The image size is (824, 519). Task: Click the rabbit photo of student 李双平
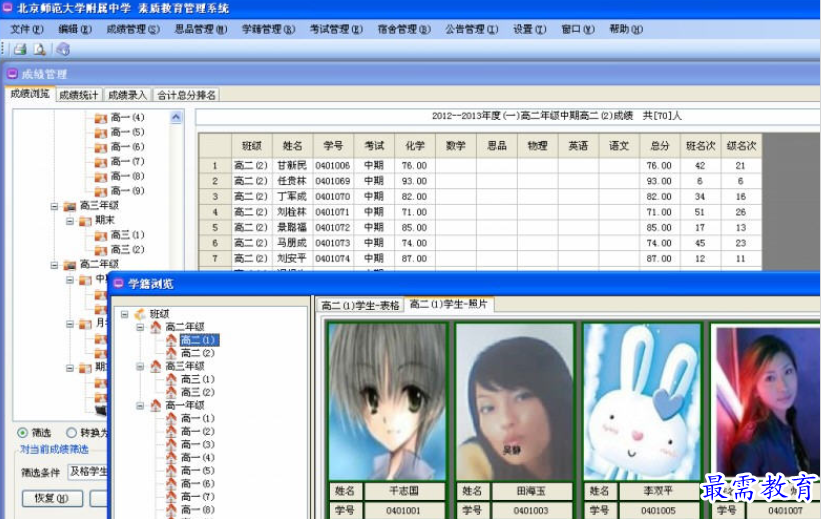click(643, 401)
